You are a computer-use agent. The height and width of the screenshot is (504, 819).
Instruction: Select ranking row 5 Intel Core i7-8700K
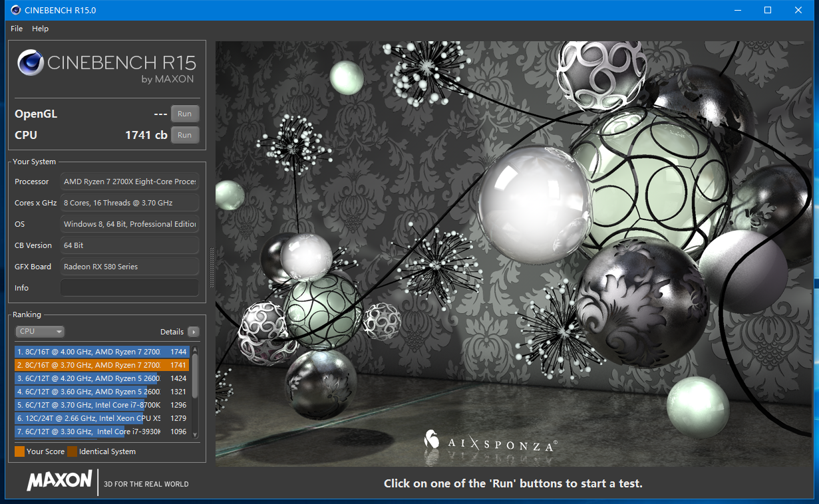pyautogui.click(x=102, y=405)
